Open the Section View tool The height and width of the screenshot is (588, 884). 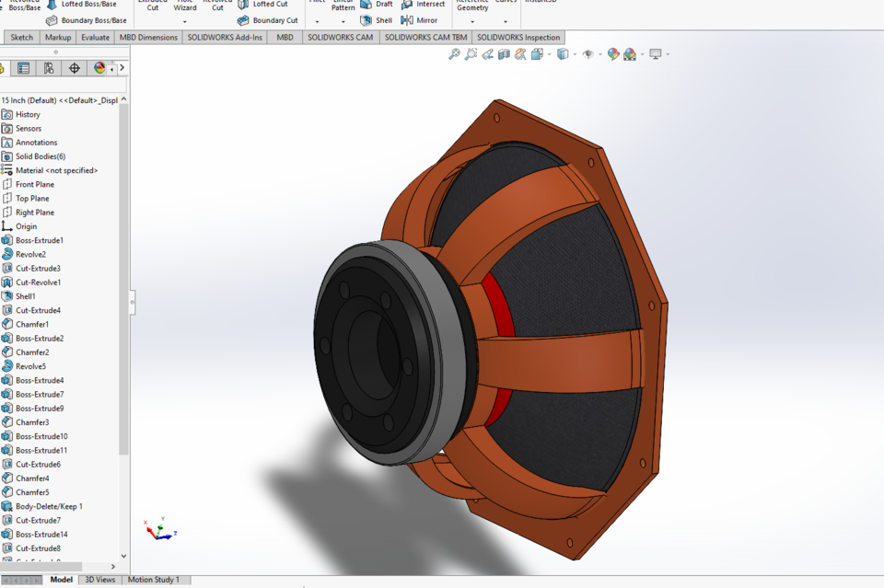coord(503,53)
